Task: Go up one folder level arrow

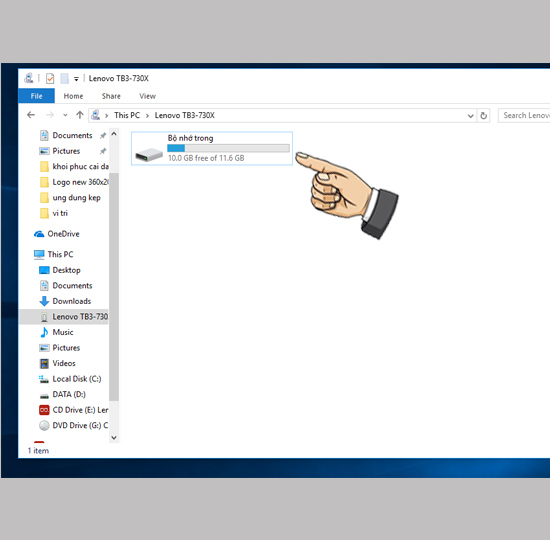Action: pyautogui.click(x=80, y=115)
